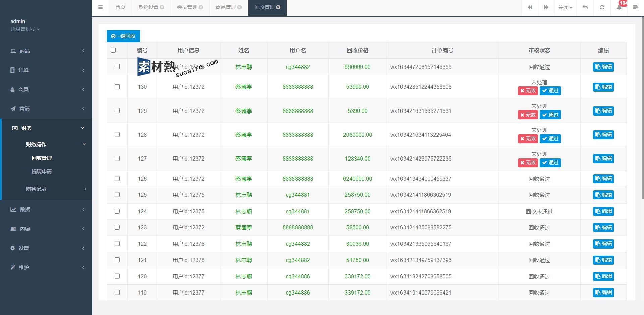Switch to the 会员管理 tab
Image resolution: width=644 pixels, height=315 pixels.
[x=187, y=7]
